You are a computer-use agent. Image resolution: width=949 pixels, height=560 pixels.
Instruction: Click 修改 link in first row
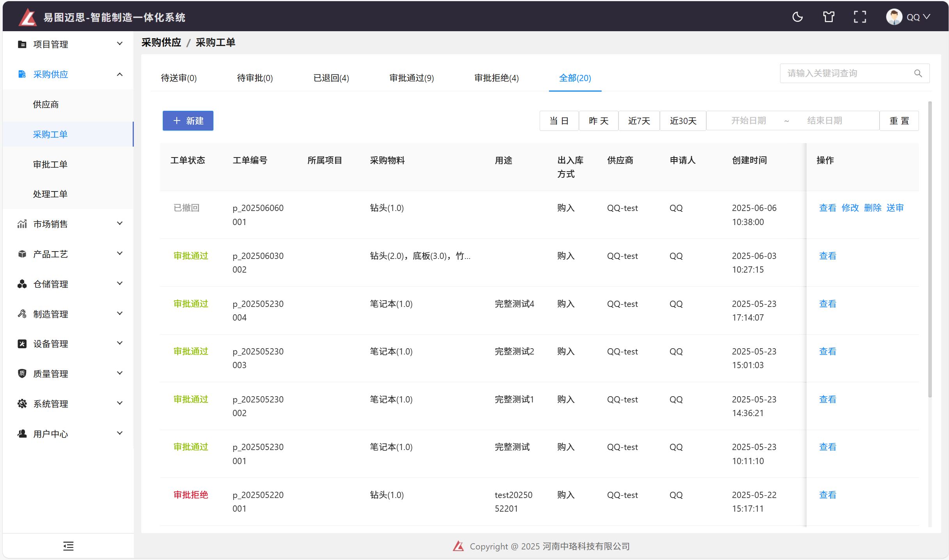tap(850, 208)
